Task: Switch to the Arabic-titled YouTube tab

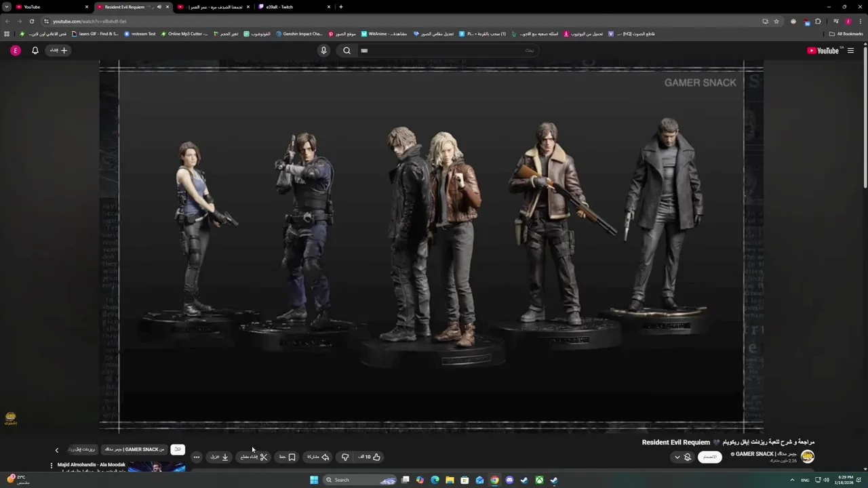Action: coord(214,7)
